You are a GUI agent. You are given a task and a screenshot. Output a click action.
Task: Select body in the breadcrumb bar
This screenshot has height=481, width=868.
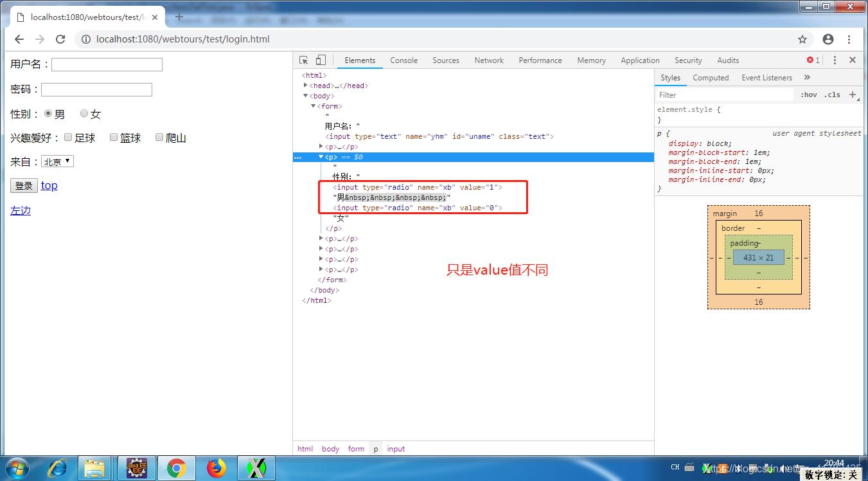tap(330, 449)
